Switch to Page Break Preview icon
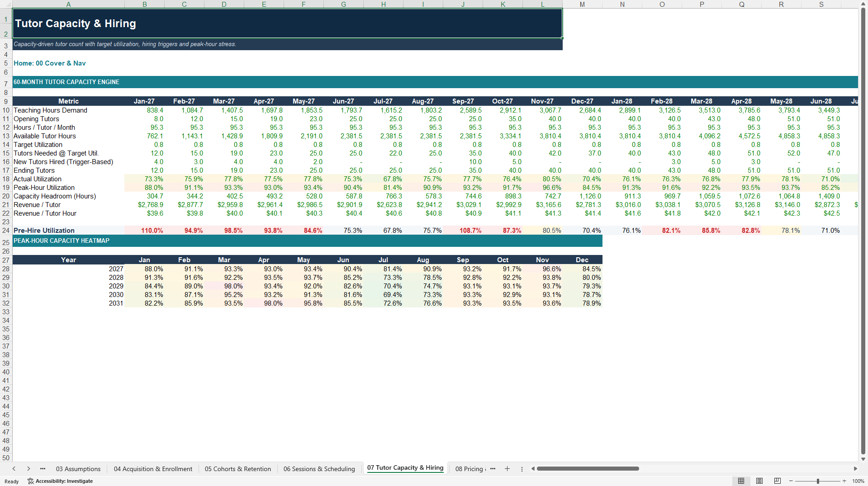Viewport: 868px width, 486px height. pyautogui.click(x=778, y=481)
